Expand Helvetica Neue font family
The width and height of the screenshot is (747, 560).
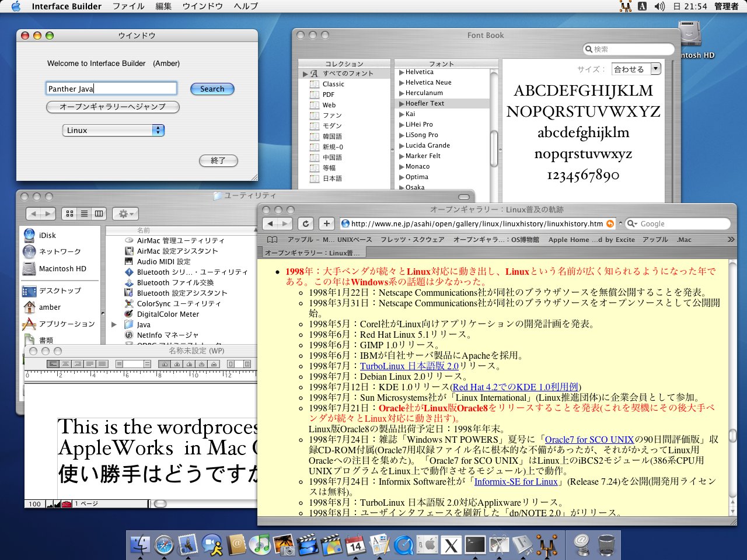(402, 83)
